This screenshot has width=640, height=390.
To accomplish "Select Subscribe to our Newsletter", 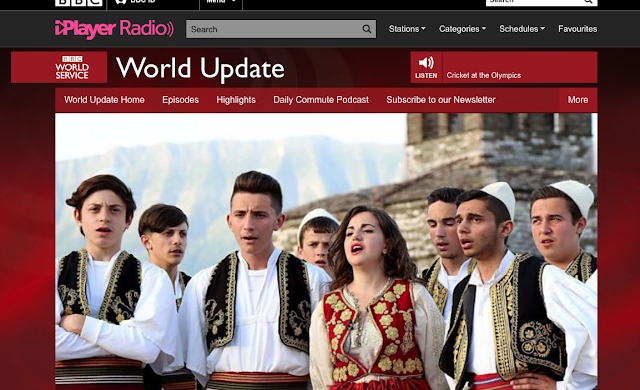I will pyautogui.click(x=441, y=100).
